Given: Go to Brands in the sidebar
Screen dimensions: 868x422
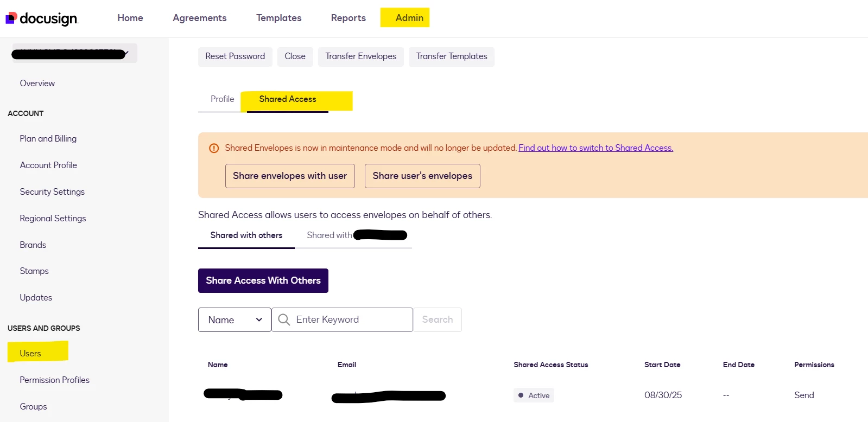Looking at the screenshot, I should [x=33, y=245].
